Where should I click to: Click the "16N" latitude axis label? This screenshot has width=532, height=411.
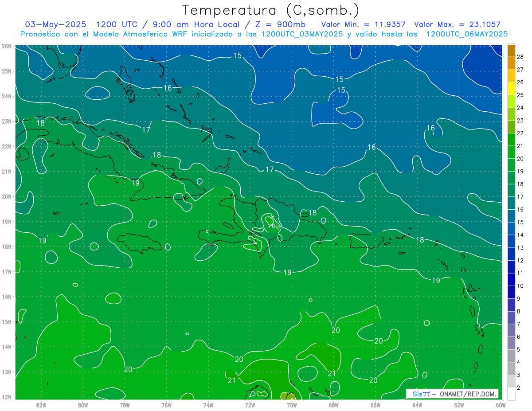point(7,297)
